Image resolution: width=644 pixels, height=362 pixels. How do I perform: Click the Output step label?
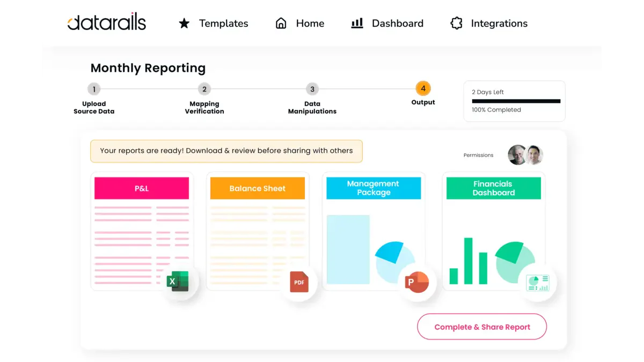click(423, 102)
